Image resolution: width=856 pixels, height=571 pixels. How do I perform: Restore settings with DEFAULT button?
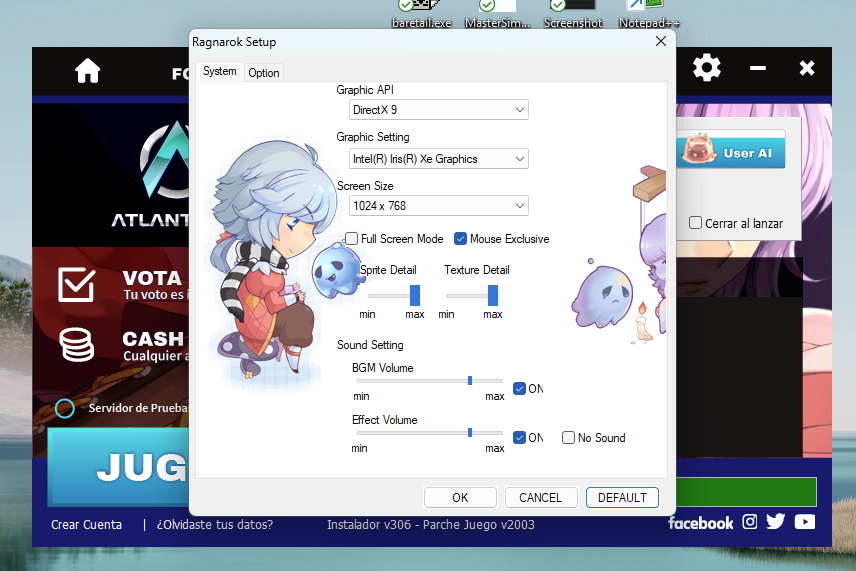pos(622,497)
